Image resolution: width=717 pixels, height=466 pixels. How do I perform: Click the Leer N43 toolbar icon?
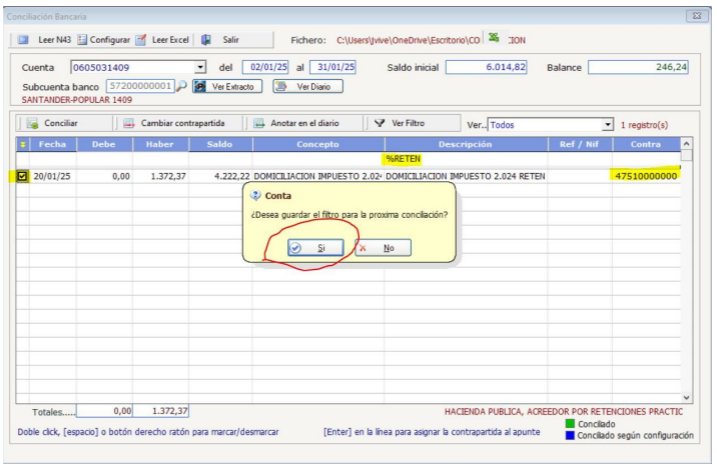(x=25, y=40)
